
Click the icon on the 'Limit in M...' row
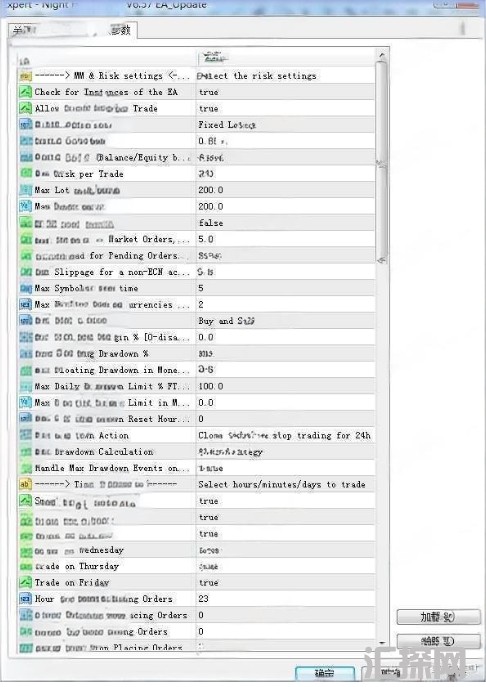tap(25, 403)
